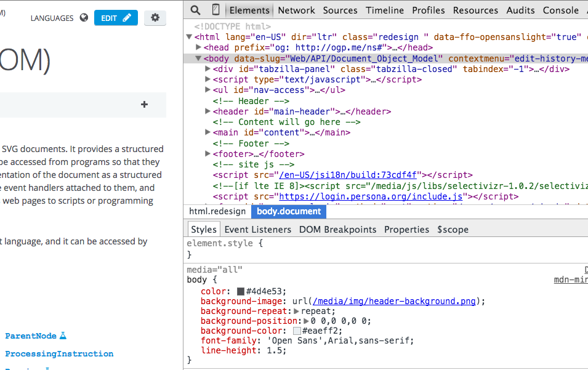Open the Event Listeners sidebar tab

[258, 230]
